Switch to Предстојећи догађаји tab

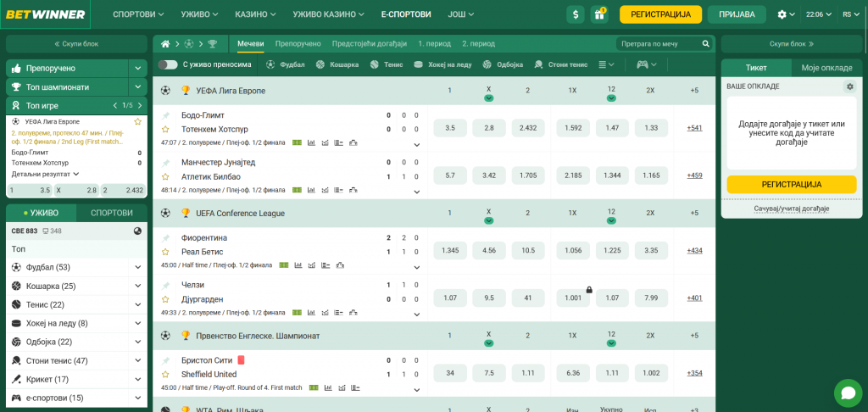[x=370, y=44]
